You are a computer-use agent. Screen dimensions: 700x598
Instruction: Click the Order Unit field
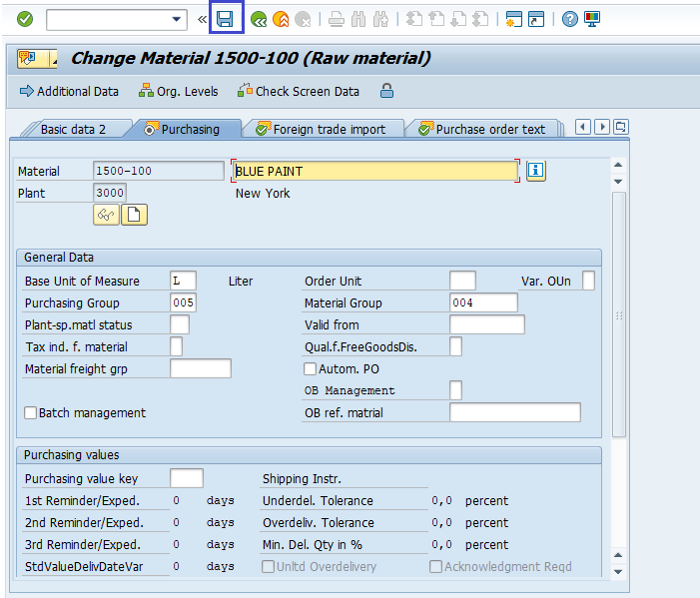462,282
